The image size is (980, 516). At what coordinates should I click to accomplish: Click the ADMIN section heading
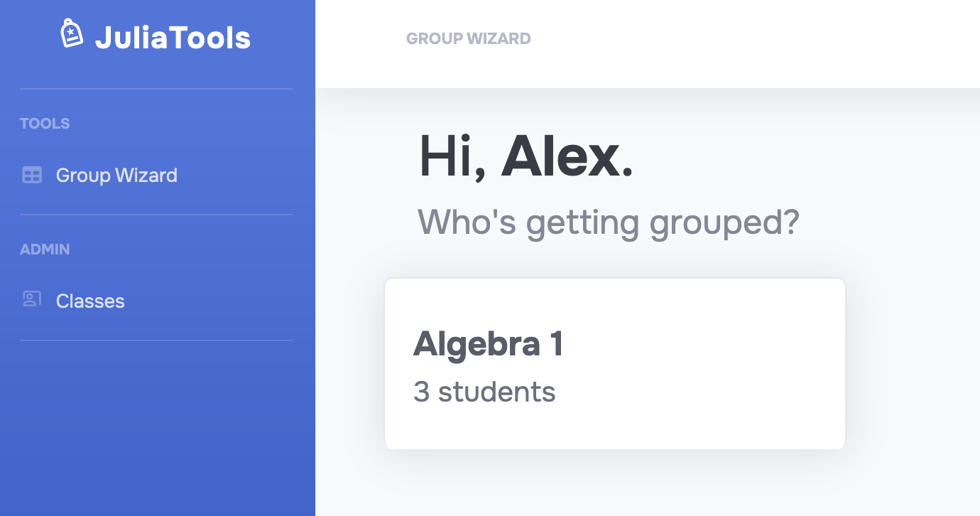[45, 249]
